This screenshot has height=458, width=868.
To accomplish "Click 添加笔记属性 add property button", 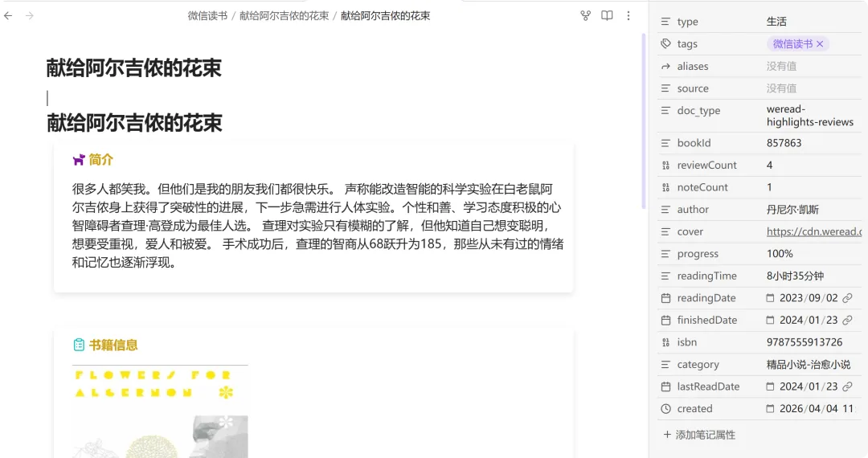I will (x=699, y=435).
